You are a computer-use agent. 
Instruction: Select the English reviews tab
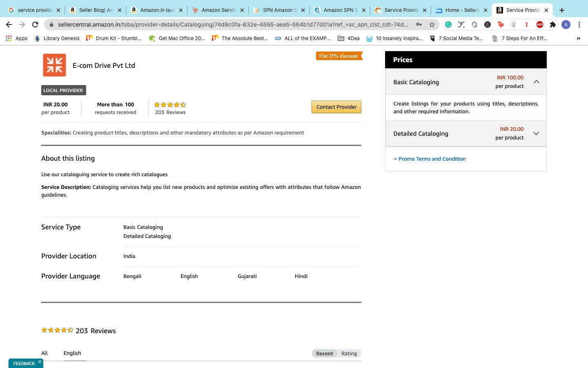(72, 353)
